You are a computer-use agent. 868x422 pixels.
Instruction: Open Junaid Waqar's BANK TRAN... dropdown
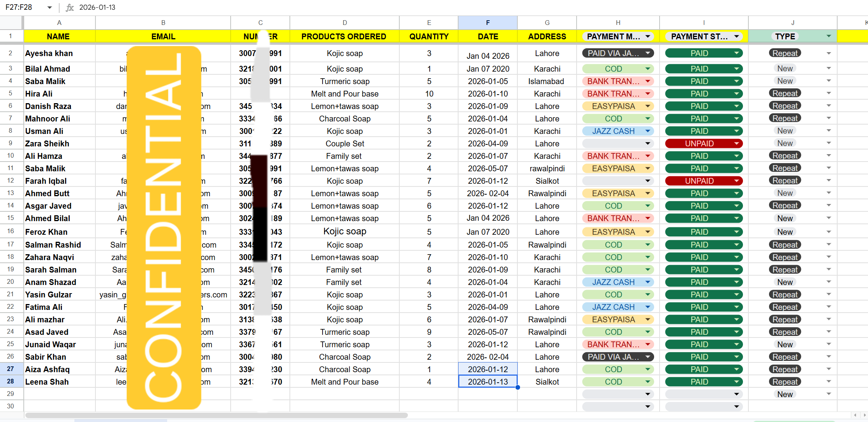[x=647, y=345]
